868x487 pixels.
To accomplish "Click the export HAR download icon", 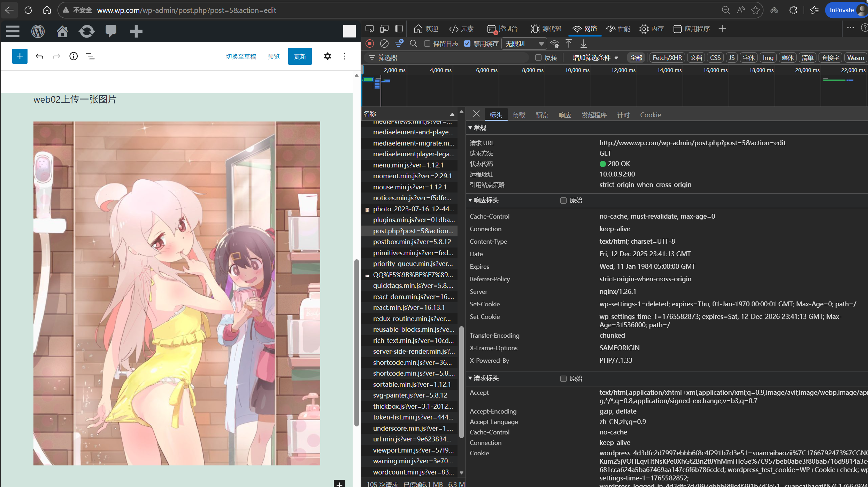I will 583,44.
